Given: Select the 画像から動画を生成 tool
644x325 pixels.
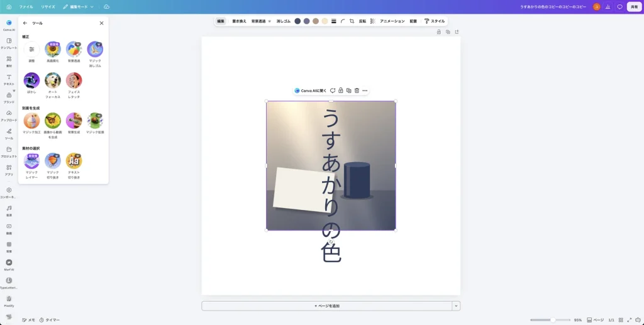Looking at the screenshot, I should pos(53,126).
